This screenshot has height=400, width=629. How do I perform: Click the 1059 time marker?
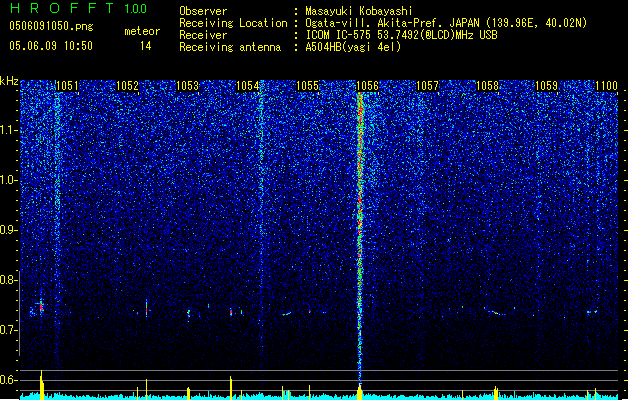coord(547,85)
